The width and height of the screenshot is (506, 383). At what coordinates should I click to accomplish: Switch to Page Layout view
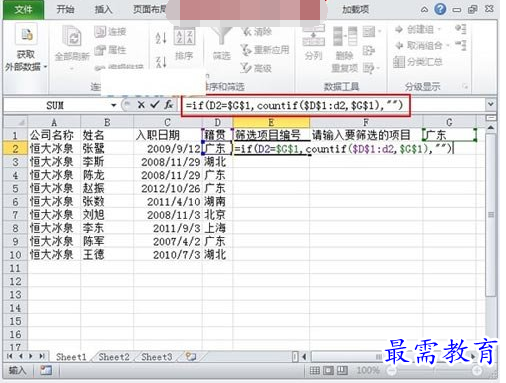tap(328, 370)
